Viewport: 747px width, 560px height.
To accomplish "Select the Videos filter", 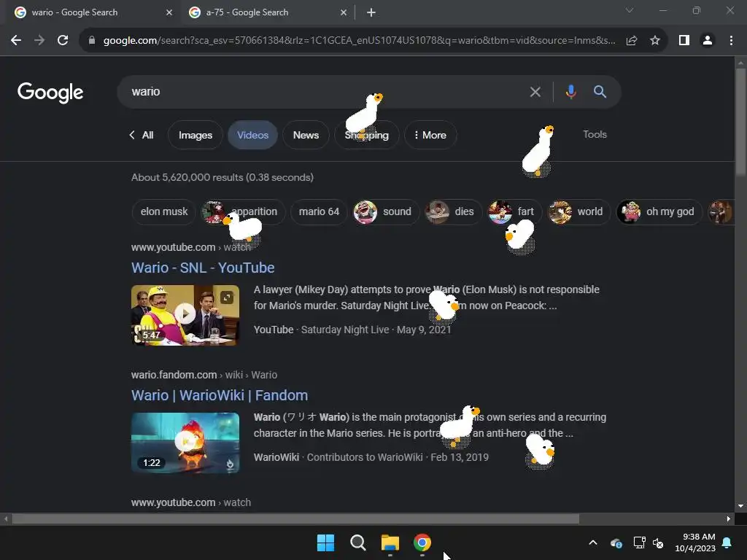I will [x=252, y=135].
